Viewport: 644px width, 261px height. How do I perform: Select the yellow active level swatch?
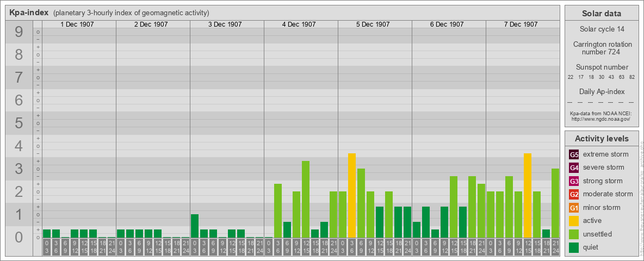(x=574, y=221)
